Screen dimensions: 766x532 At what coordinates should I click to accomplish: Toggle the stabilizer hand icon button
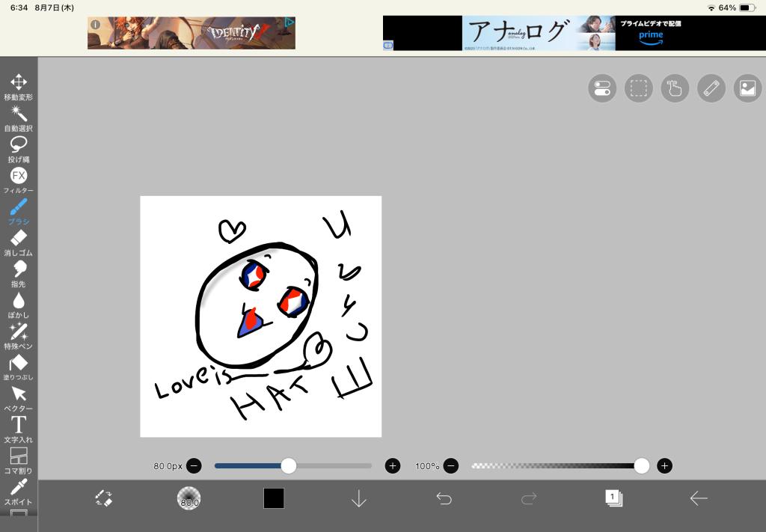675,88
